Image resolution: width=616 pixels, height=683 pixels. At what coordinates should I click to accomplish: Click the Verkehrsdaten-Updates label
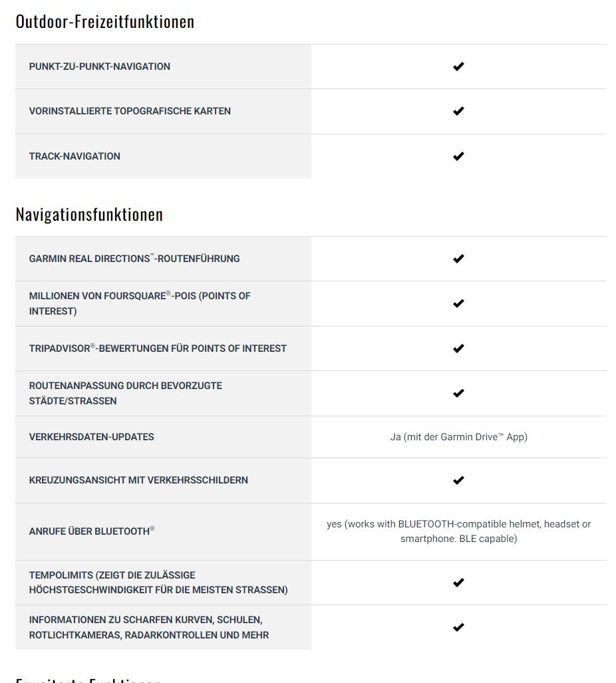[x=92, y=437]
